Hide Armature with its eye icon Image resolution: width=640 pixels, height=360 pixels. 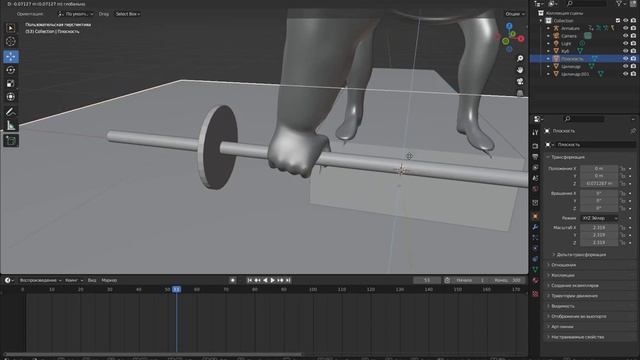(625, 29)
